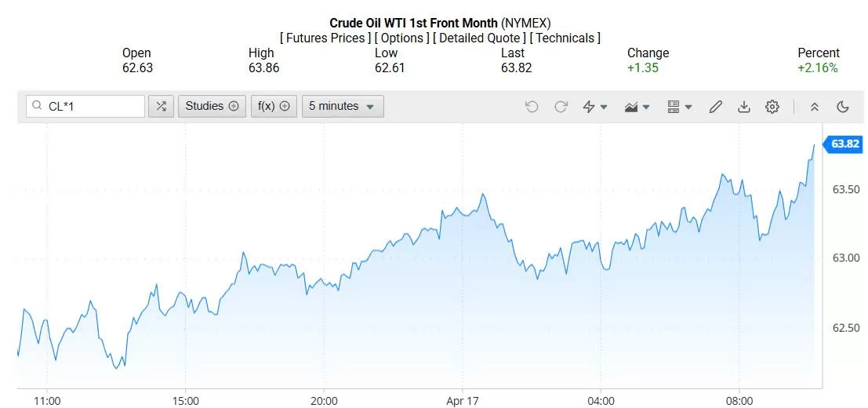The width and height of the screenshot is (868, 408).
Task: Open the lightning bolt events dropdown
Action: click(595, 107)
